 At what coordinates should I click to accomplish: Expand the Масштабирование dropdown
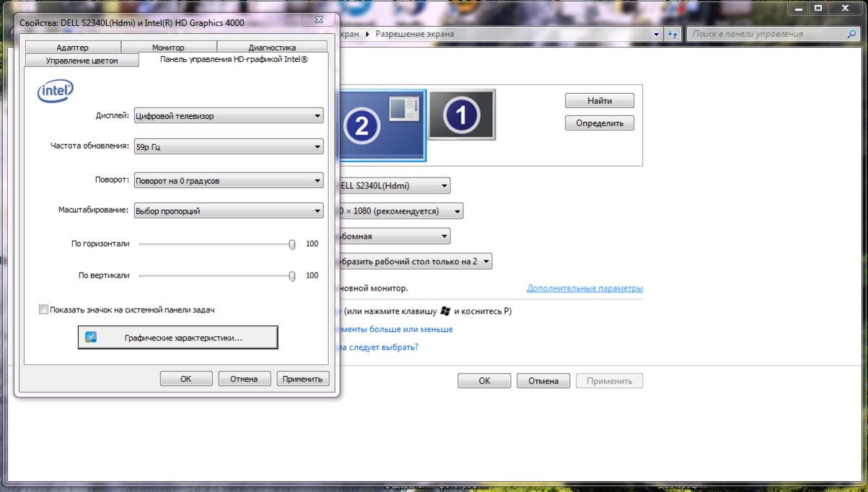(229, 211)
